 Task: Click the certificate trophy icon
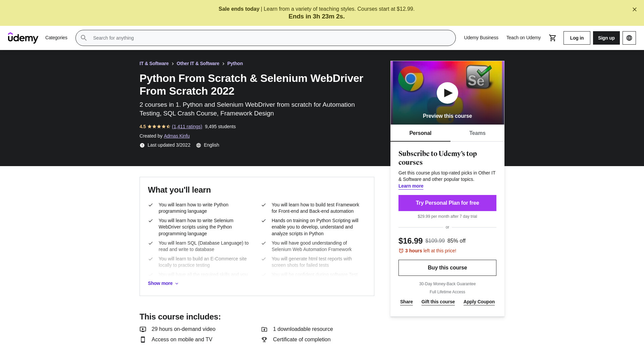point(264,340)
